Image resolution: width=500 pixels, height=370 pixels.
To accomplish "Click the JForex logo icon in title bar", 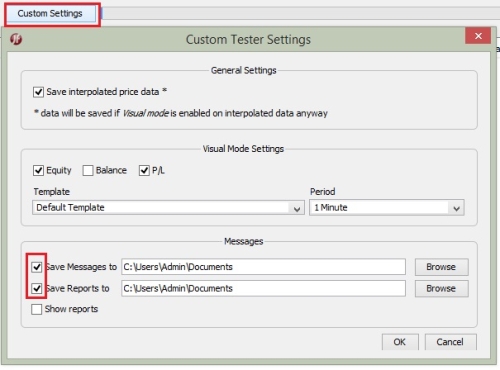I will tap(16, 39).
